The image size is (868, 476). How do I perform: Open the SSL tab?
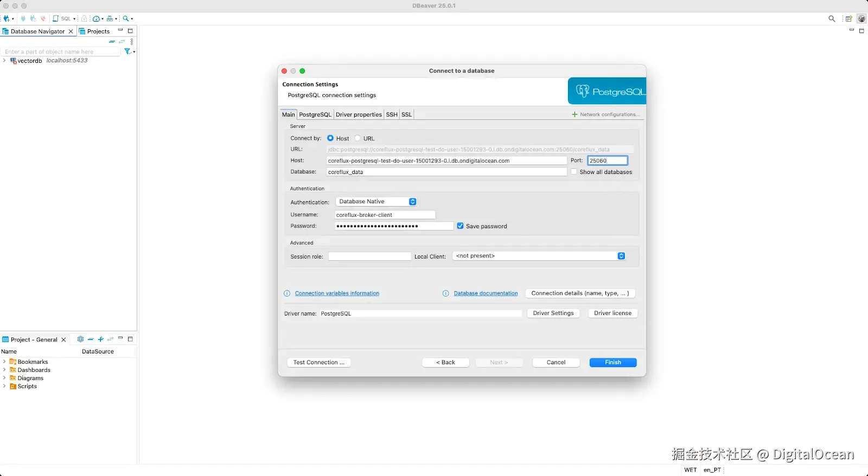click(x=406, y=114)
